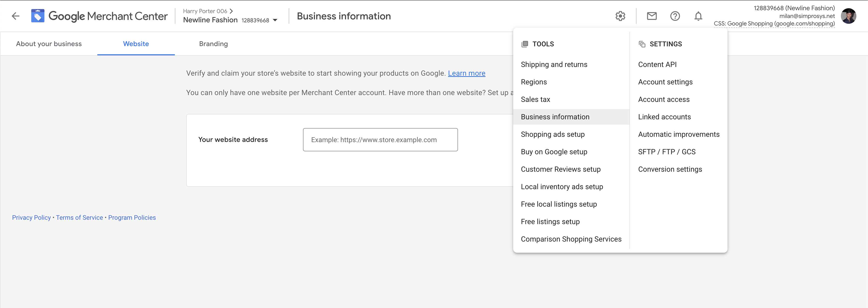Expand the Newline Fashion account dropdown arrow
The width and height of the screenshot is (868, 308).
tap(275, 20)
